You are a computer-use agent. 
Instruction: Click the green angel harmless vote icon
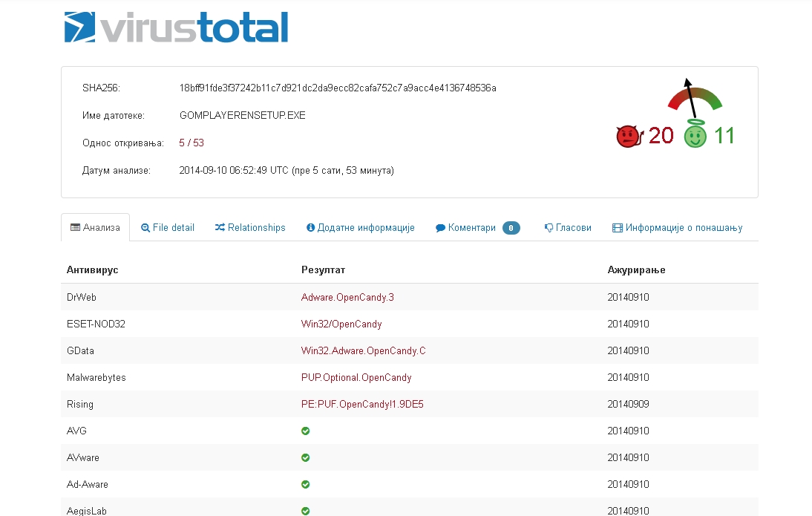pos(695,134)
